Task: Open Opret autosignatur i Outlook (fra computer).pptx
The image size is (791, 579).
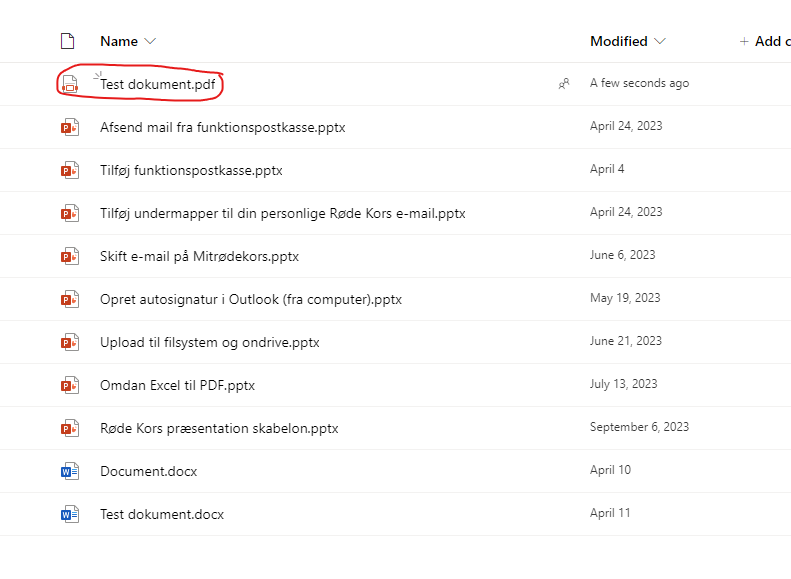Action: tap(251, 300)
